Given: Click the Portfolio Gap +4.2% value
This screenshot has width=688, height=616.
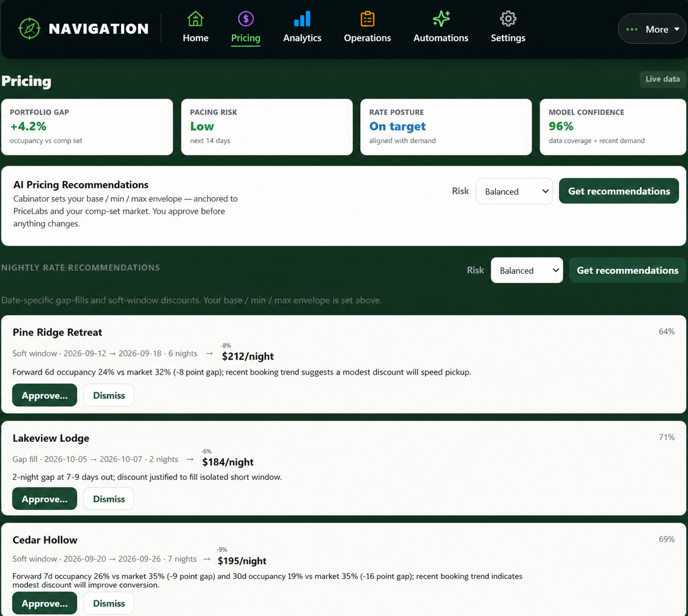Looking at the screenshot, I should point(28,126).
